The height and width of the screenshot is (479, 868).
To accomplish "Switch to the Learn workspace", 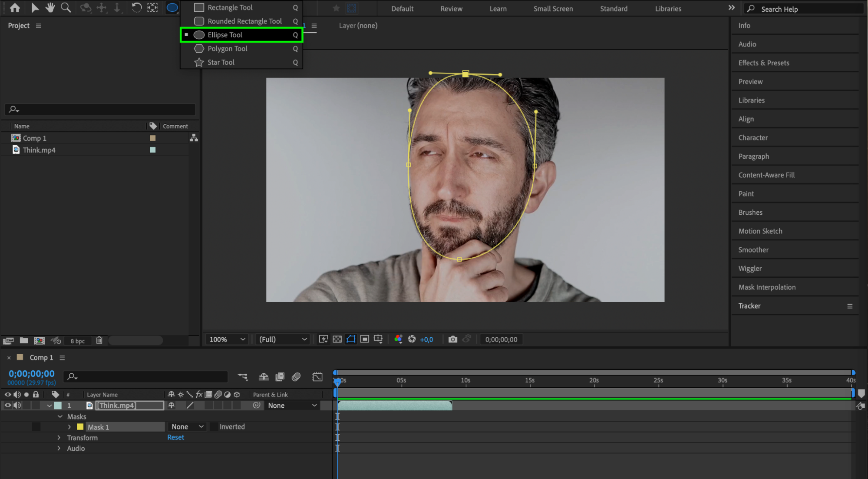I will click(498, 8).
